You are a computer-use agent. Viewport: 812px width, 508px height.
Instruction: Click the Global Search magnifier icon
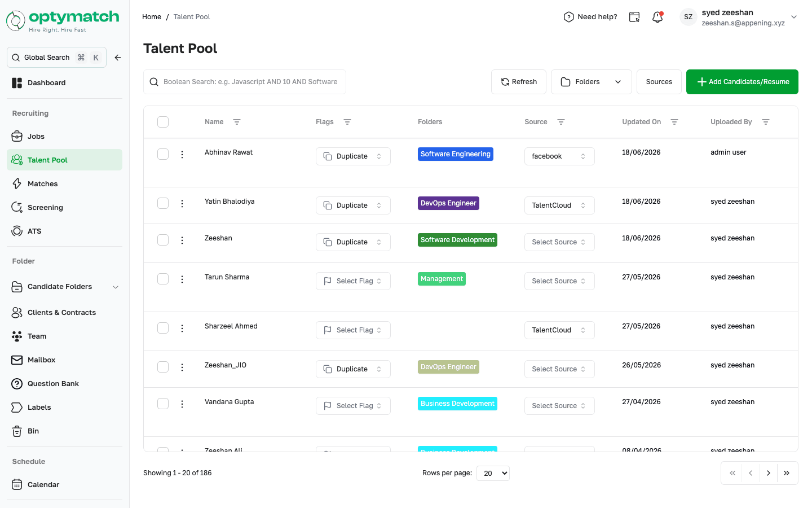click(x=16, y=58)
